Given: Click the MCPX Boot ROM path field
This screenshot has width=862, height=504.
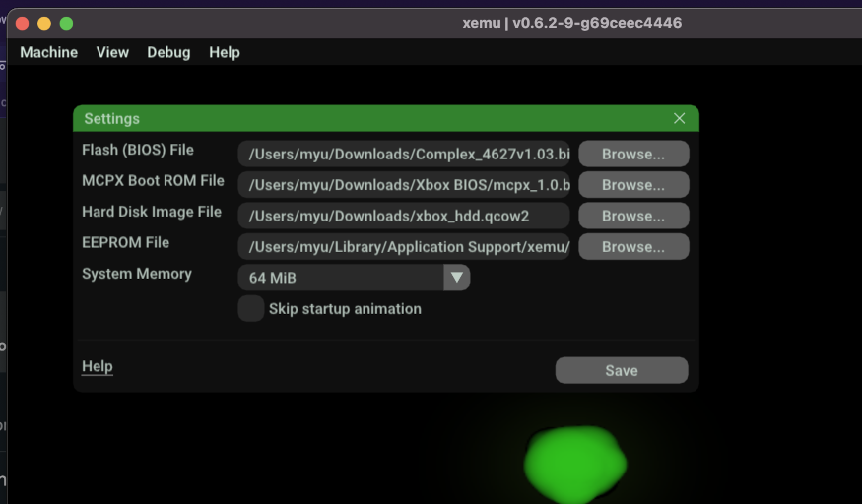Looking at the screenshot, I should pos(404,185).
